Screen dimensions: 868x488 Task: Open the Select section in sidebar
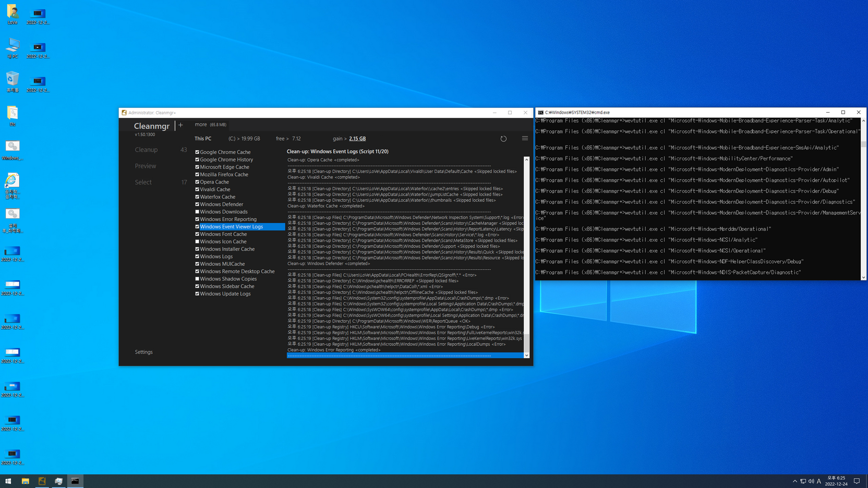(143, 182)
